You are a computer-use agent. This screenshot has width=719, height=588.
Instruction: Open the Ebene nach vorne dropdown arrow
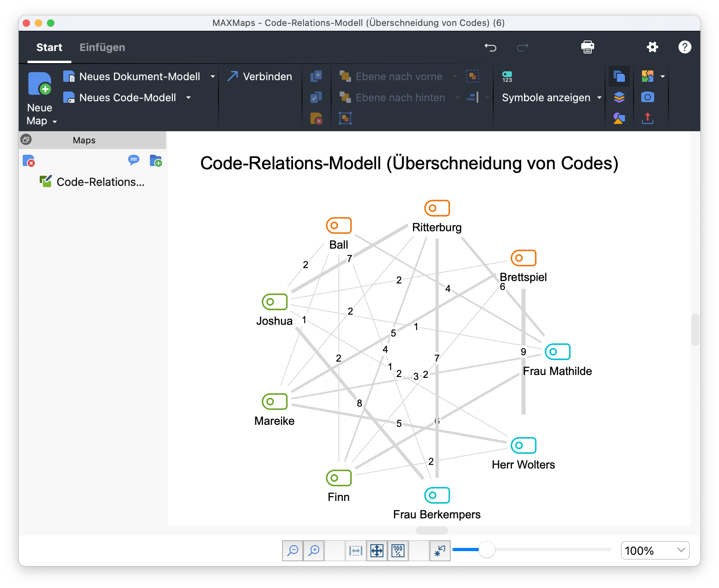(455, 77)
